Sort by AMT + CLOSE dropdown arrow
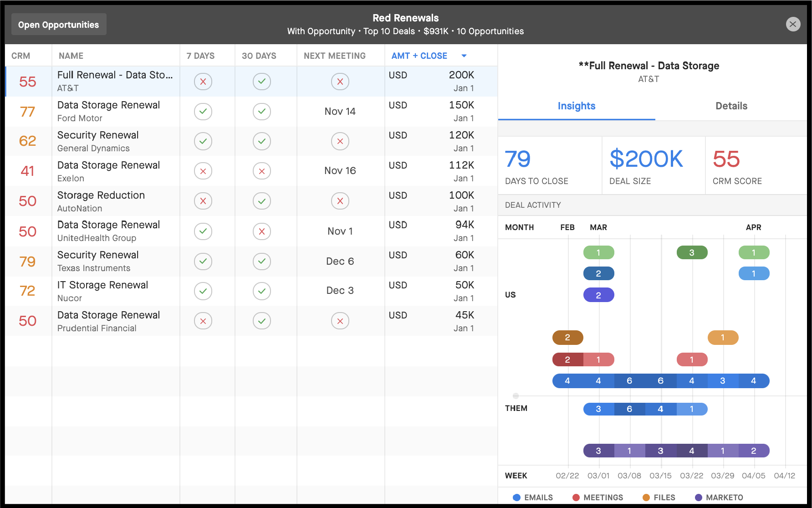 tap(464, 56)
